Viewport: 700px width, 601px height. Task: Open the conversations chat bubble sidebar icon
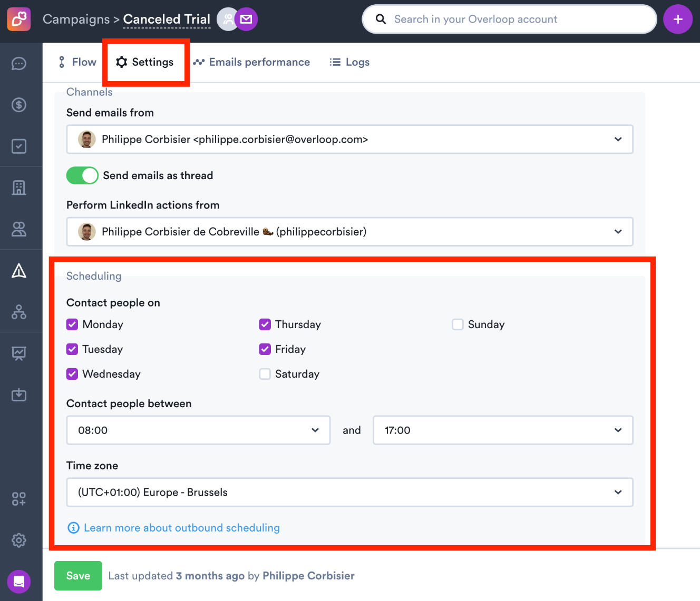[19, 64]
